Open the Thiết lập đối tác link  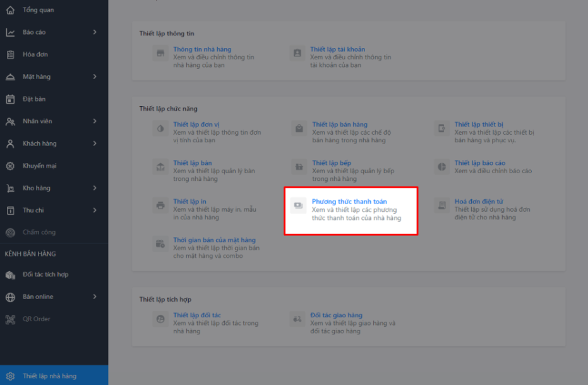(x=197, y=315)
